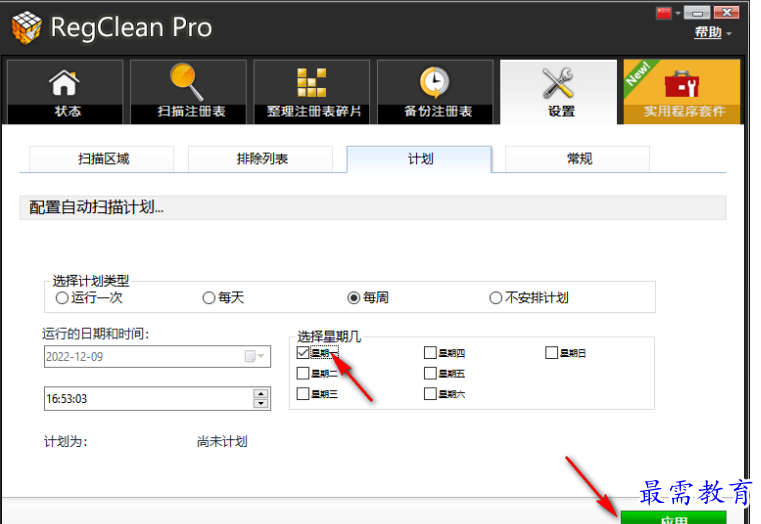The height and width of the screenshot is (524, 761).
Task: Minimize the RegClean Pro window
Action: tap(697, 13)
